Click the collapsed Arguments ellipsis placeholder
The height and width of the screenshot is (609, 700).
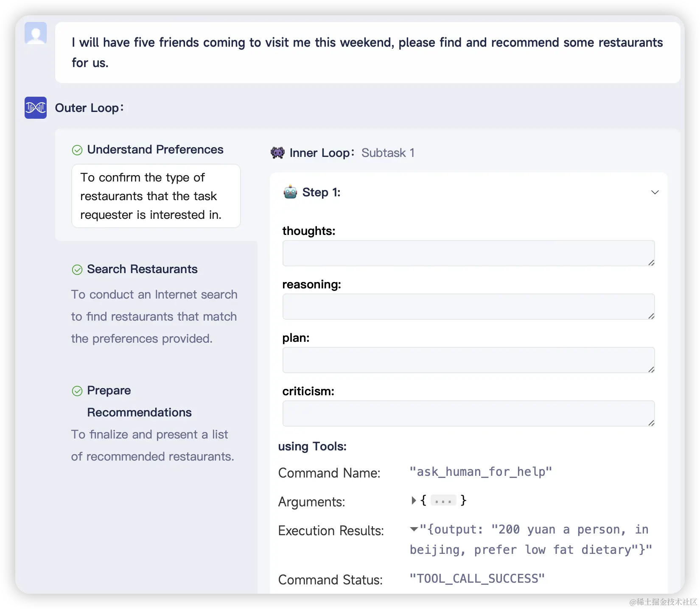pyautogui.click(x=443, y=500)
